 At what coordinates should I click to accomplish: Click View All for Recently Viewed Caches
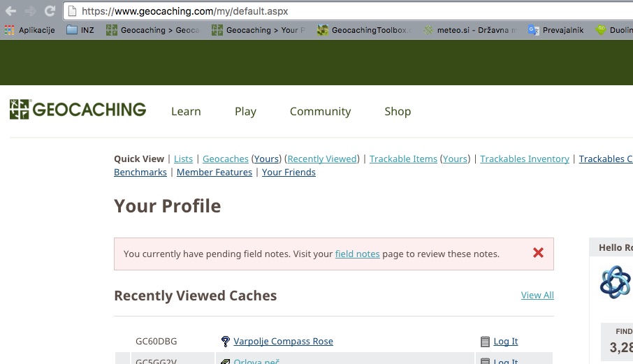point(537,296)
